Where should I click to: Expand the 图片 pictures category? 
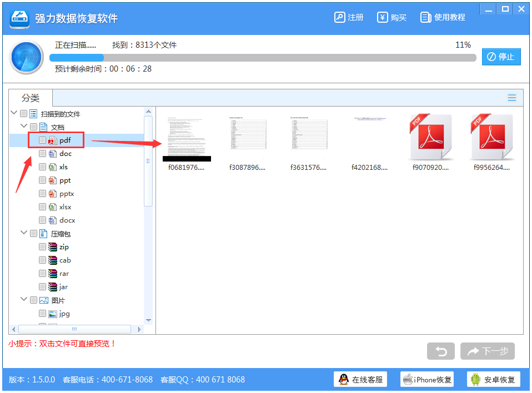click(24, 300)
